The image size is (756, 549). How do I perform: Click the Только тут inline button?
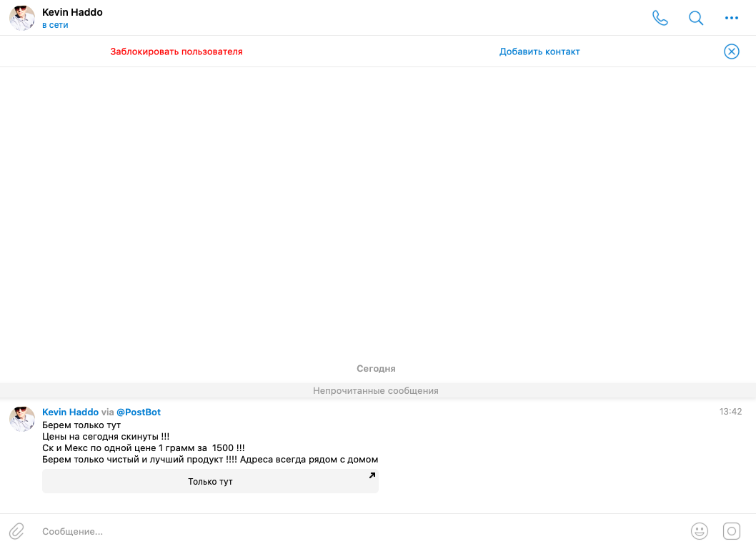(x=210, y=481)
